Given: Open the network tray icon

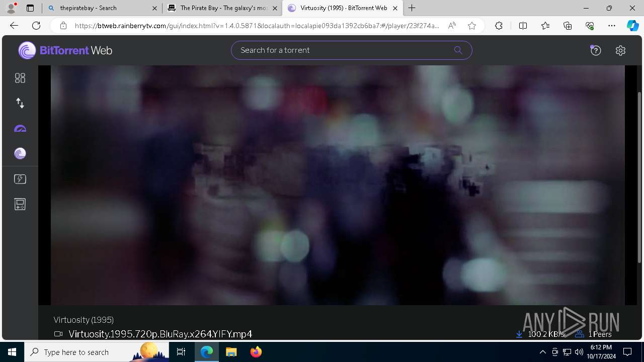Looking at the screenshot, I should (567, 352).
